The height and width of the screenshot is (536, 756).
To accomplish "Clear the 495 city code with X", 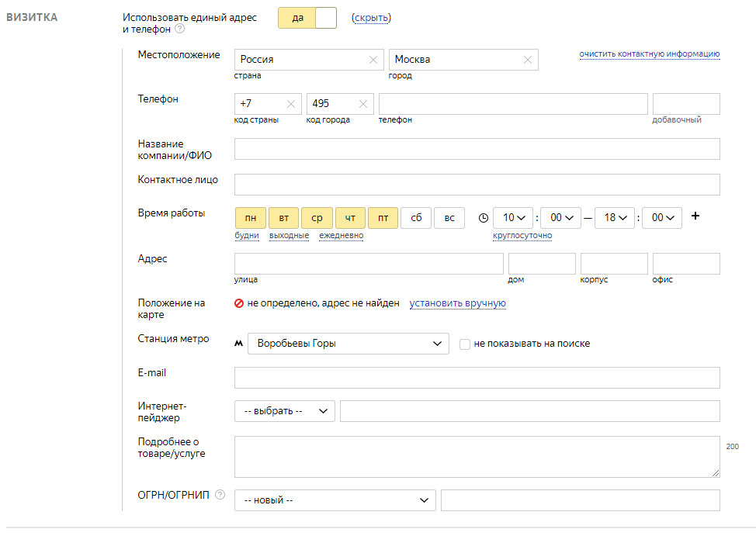I will (363, 104).
